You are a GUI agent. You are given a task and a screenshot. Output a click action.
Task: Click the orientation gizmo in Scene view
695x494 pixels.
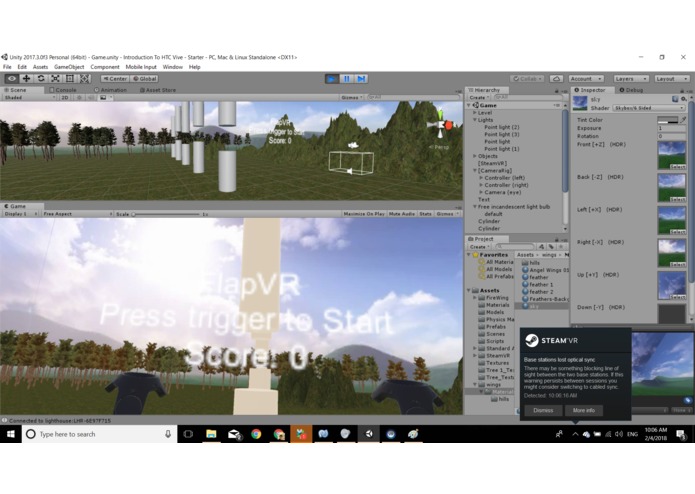click(440, 124)
